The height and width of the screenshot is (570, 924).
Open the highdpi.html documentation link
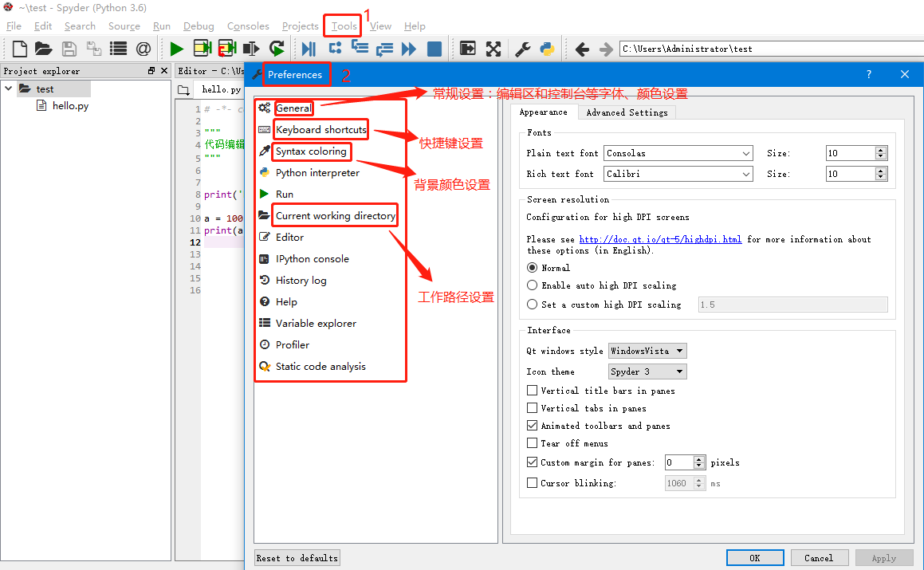point(661,239)
